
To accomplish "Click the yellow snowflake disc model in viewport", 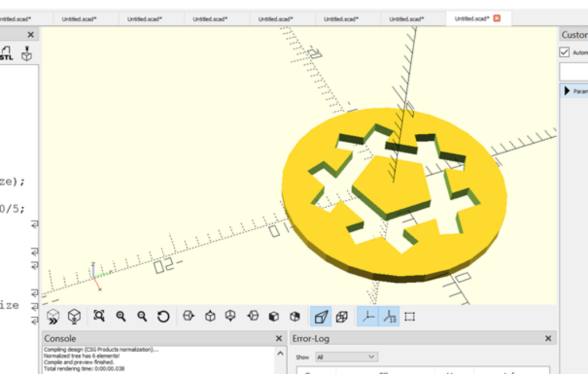I will tap(394, 195).
